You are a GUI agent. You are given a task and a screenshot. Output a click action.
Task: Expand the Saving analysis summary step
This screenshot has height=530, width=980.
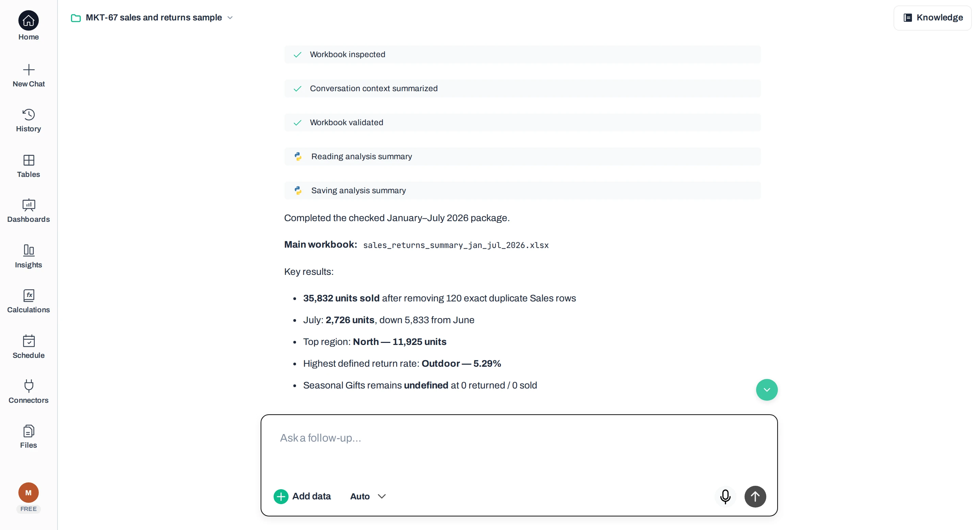522,191
